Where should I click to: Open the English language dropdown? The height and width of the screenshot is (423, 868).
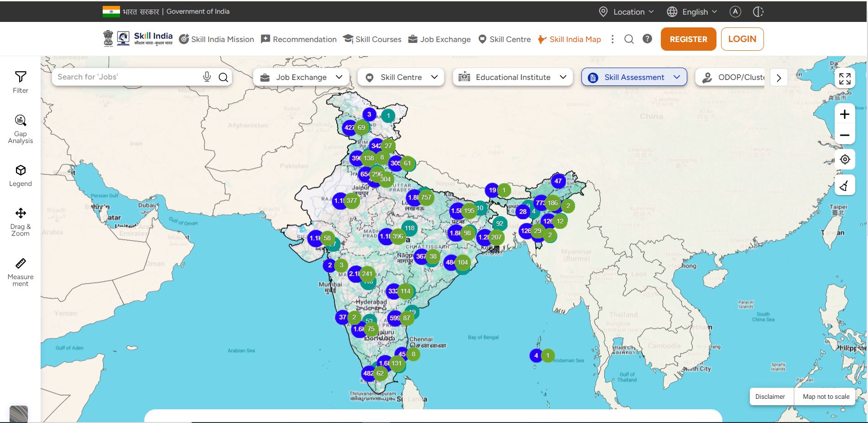pyautogui.click(x=692, y=12)
